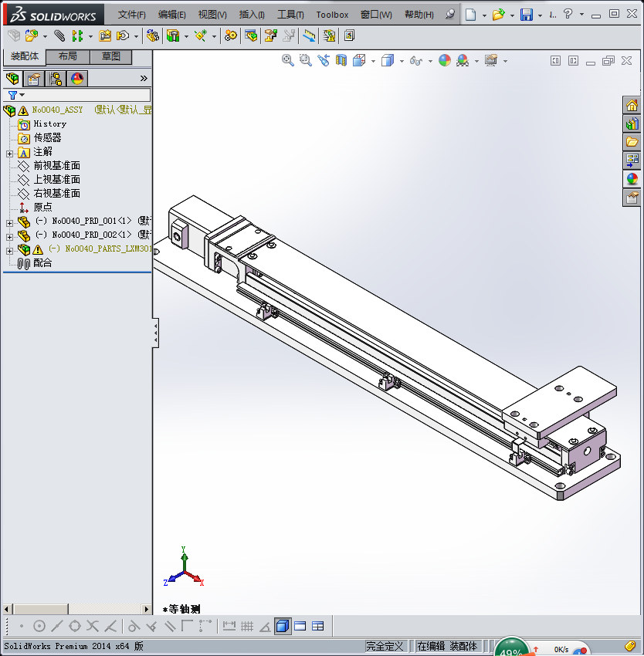Toggle the shaded 3D view button in bottom toolbar

click(283, 626)
